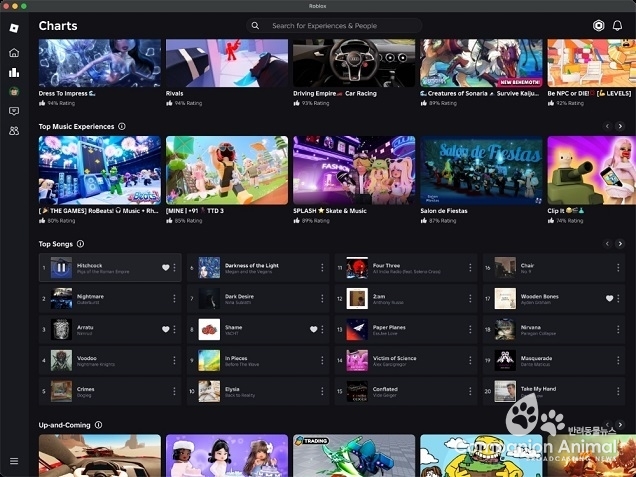Viewport: 636px width, 477px height.
Task: Toggle the heart on Arratu
Action: point(165,329)
